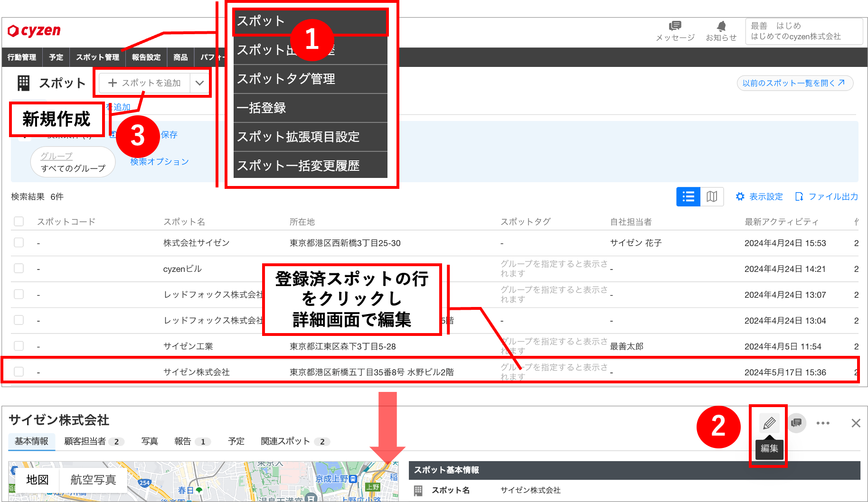The width and height of the screenshot is (868, 502).
Task: Select スポット拡張項目設定 menu entry
Action: 311,137
